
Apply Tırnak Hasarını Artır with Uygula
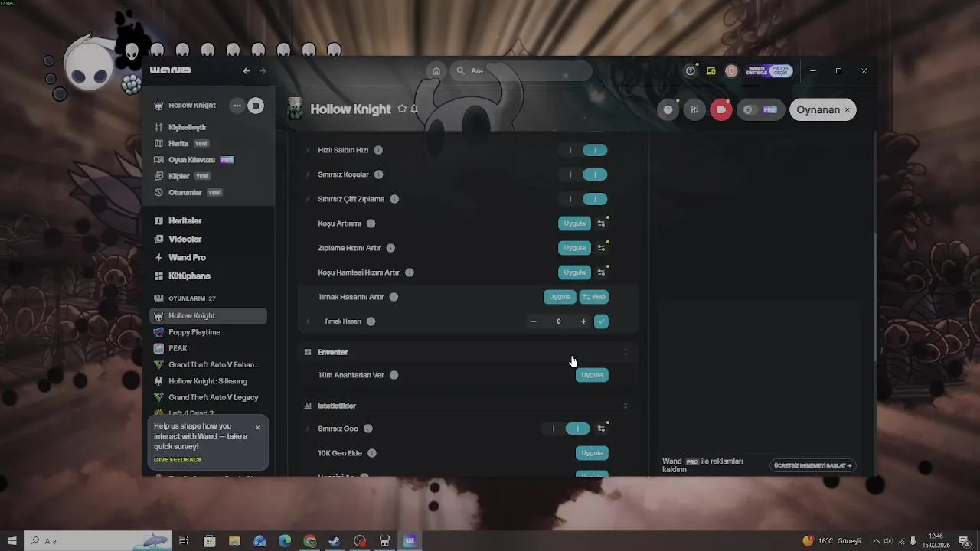(560, 297)
